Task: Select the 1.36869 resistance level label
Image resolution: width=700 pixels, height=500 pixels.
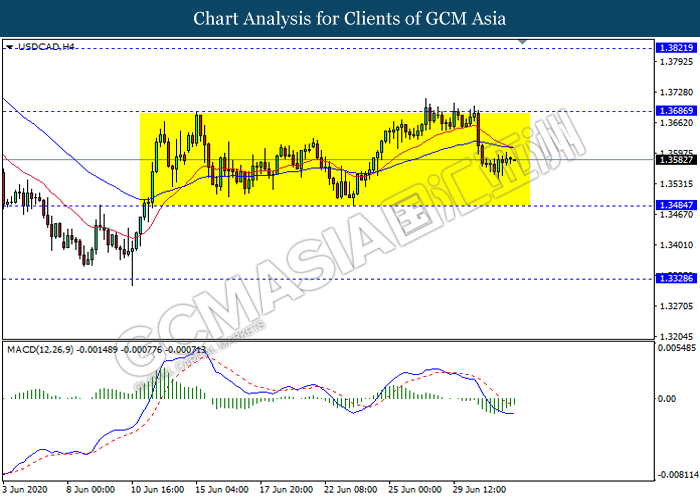Action: 676,111
